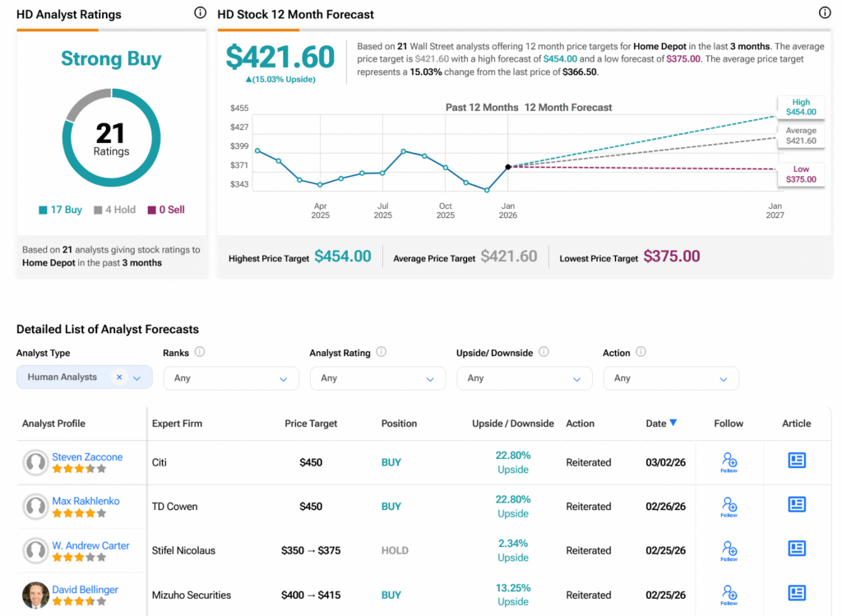The height and width of the screenshot is (616, 842).
Task: Open W. Andrew Carter's profile link
Action: pos(90,545)
